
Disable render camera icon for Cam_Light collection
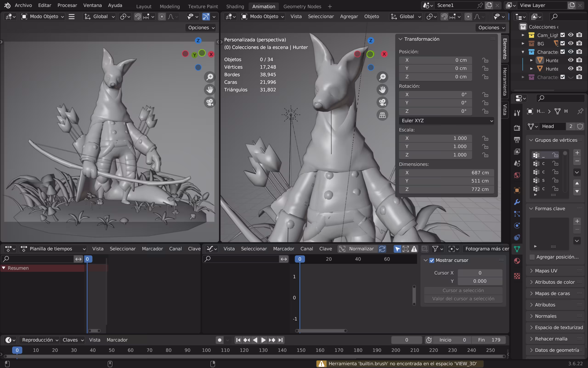(580, 35)
